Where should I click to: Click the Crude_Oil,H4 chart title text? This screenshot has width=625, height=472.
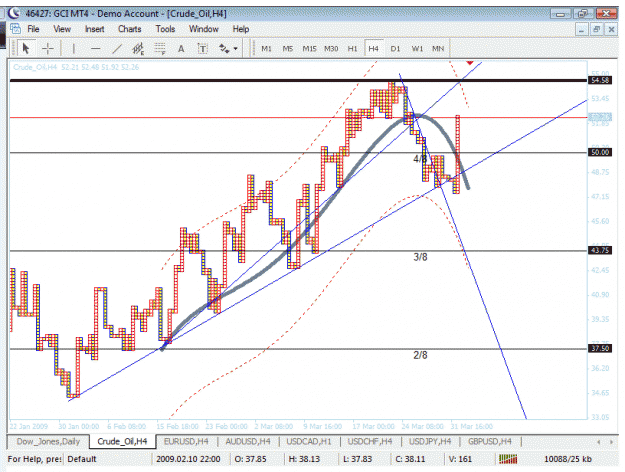pyautogui.click(x=76, y=67)
